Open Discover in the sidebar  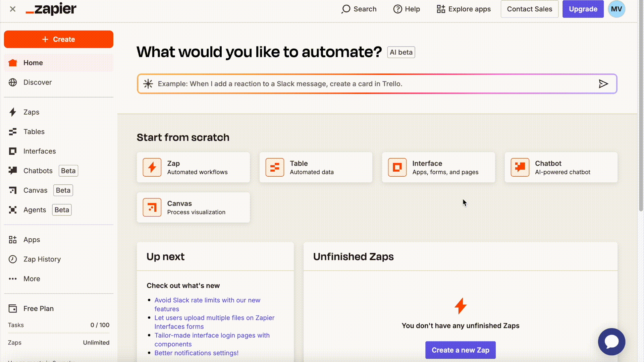pos(59,82)
